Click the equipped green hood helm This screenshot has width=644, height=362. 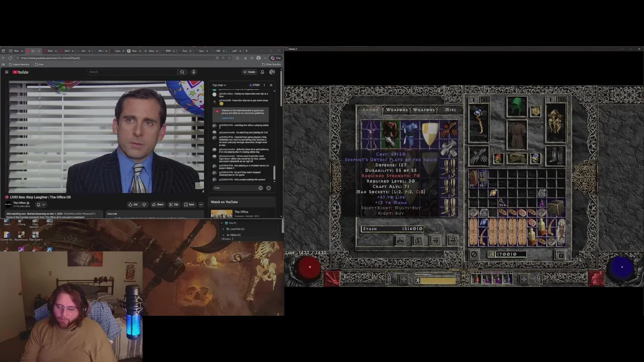[x=517, y=107]
